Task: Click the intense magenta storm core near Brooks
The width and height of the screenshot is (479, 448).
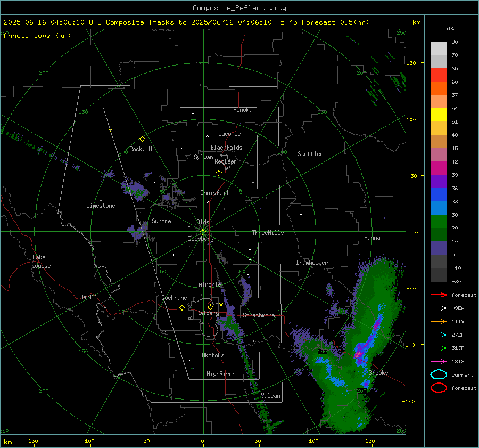Action: tap(359, 355)
